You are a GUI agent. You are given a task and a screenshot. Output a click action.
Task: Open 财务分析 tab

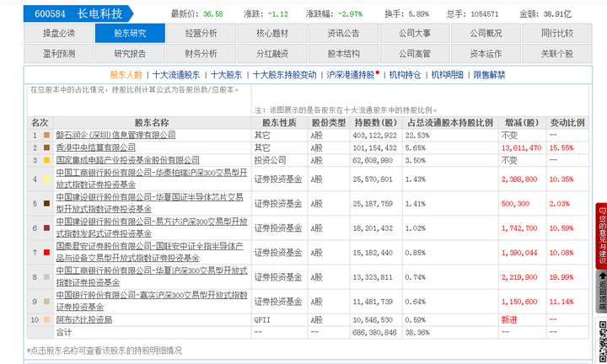pos(201,54)
